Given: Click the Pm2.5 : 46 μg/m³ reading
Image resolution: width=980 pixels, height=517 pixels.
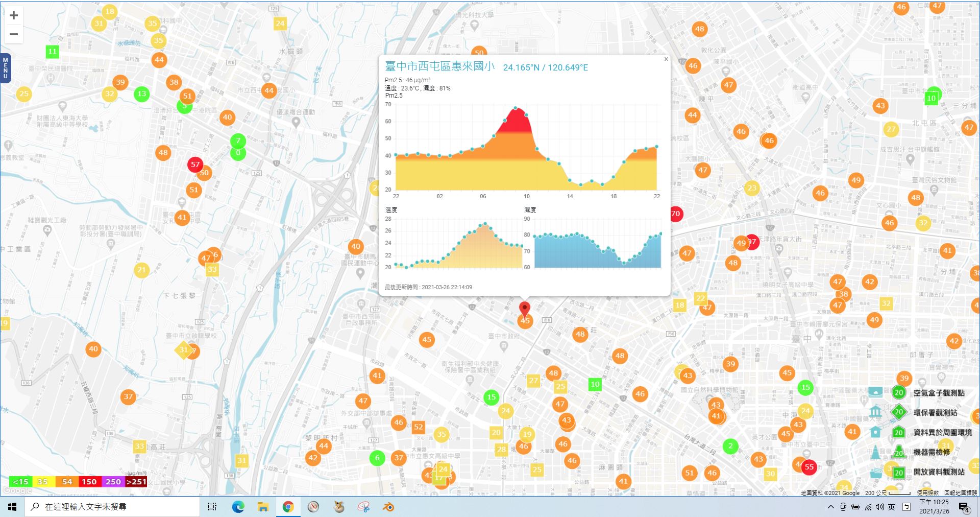Looking at the screenshot, I should pos(407,80).
